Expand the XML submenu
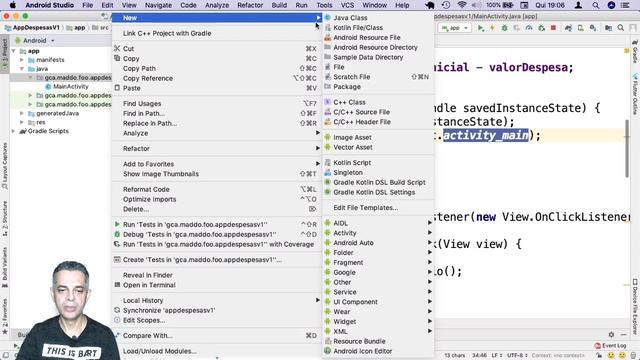The width and height of the screenshot is (640, 360). point(429,331)
